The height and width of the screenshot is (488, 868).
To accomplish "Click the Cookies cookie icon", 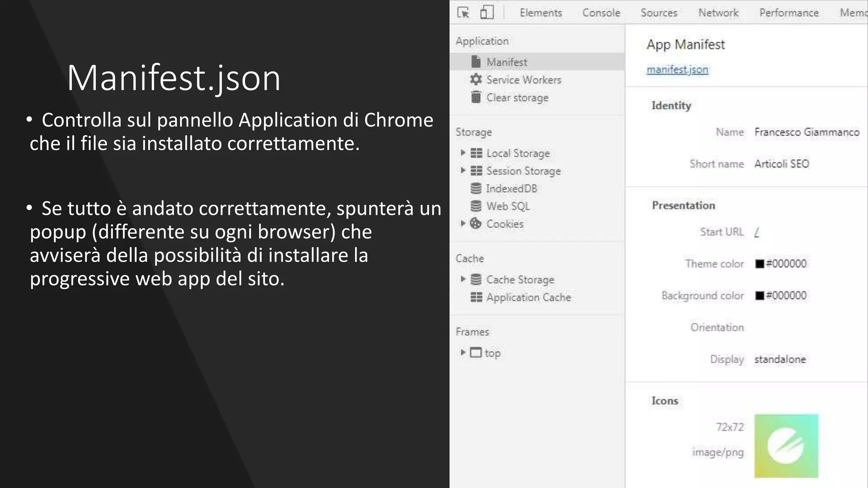I will (x=476, y=223).
